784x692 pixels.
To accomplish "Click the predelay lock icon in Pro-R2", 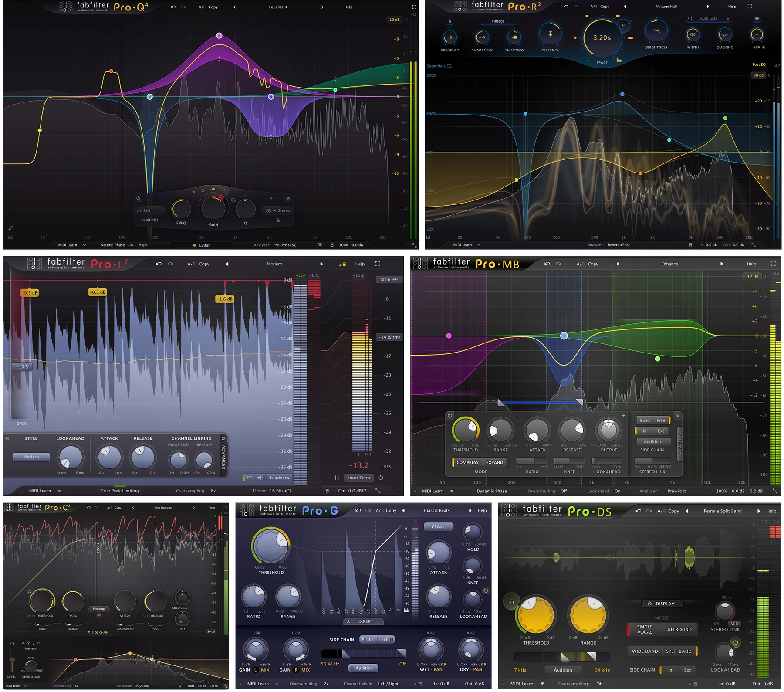I will tap(450, 21).
